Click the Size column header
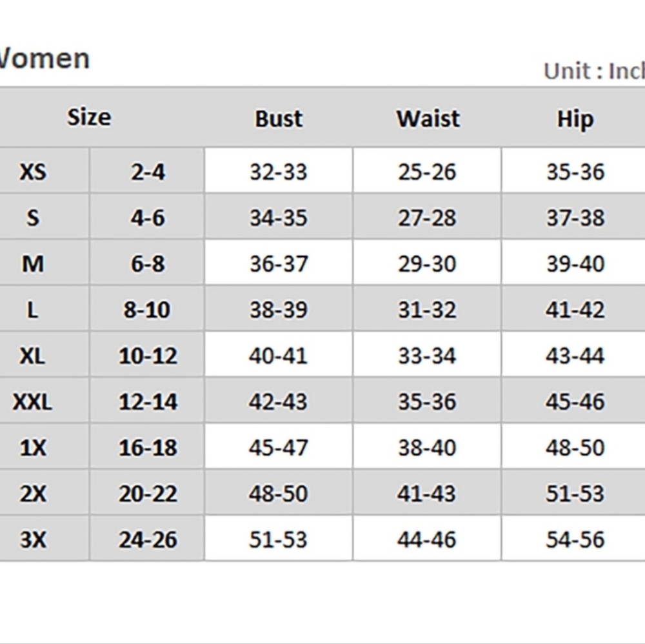Image resolution: width=645 pixels, height=644 pixels. 89,117
